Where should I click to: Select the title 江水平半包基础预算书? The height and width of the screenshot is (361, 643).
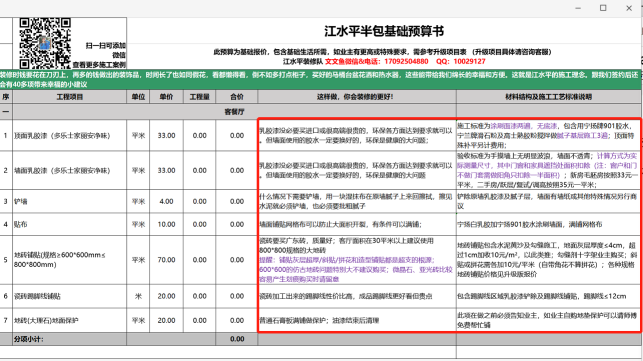click(384, 31)
